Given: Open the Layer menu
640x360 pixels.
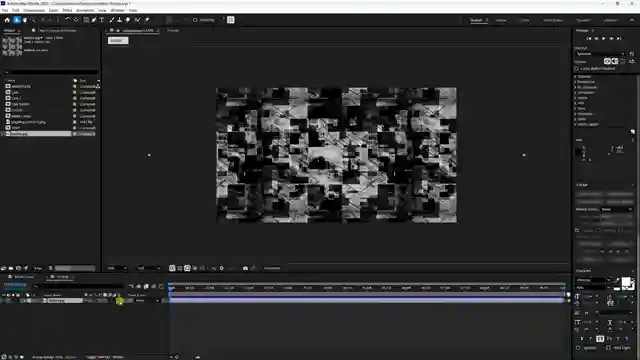Looking at the screenshot, I should [53, 10].
